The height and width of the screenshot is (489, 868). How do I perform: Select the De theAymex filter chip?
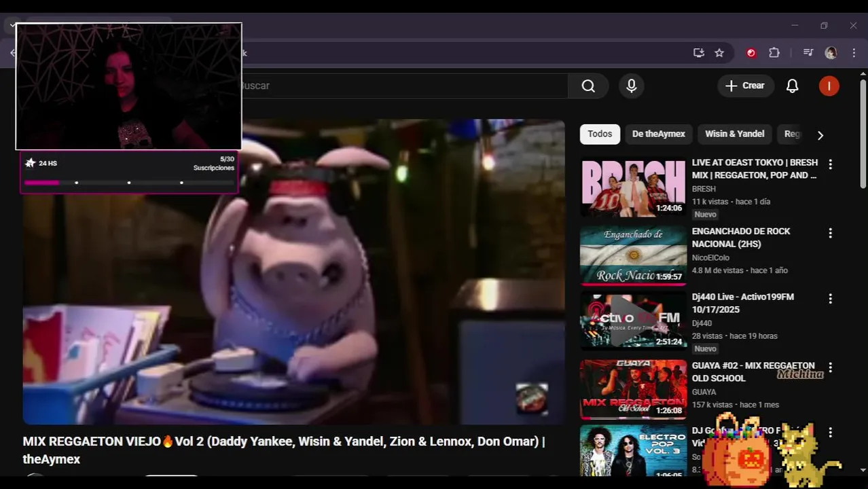point(658,134)
